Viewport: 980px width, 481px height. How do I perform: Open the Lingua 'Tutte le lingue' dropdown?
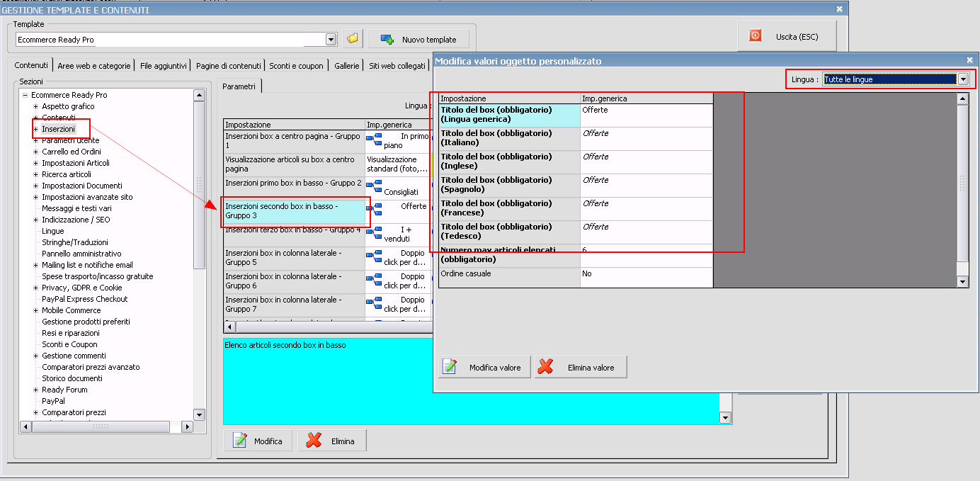pyautogui.click(x=962, y=79)
